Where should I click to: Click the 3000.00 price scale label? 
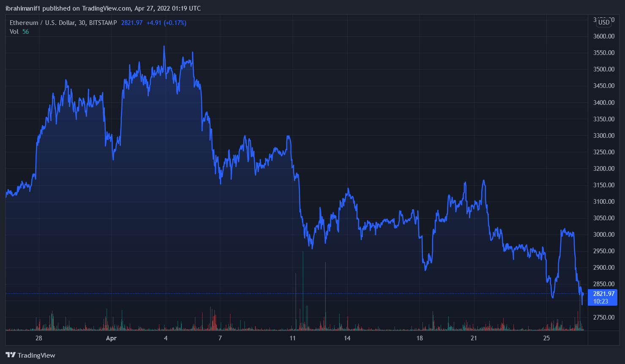[x=603, y=235]
